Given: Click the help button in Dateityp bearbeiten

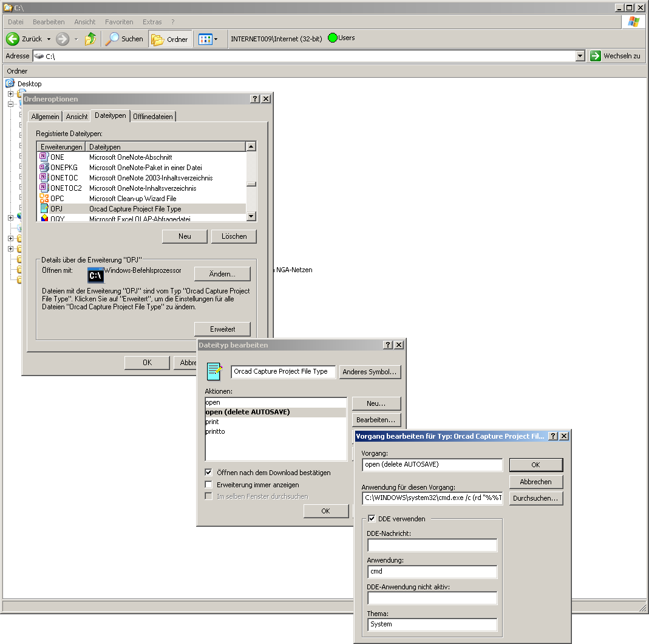Looking at the screenshot, I should (388, 345).
